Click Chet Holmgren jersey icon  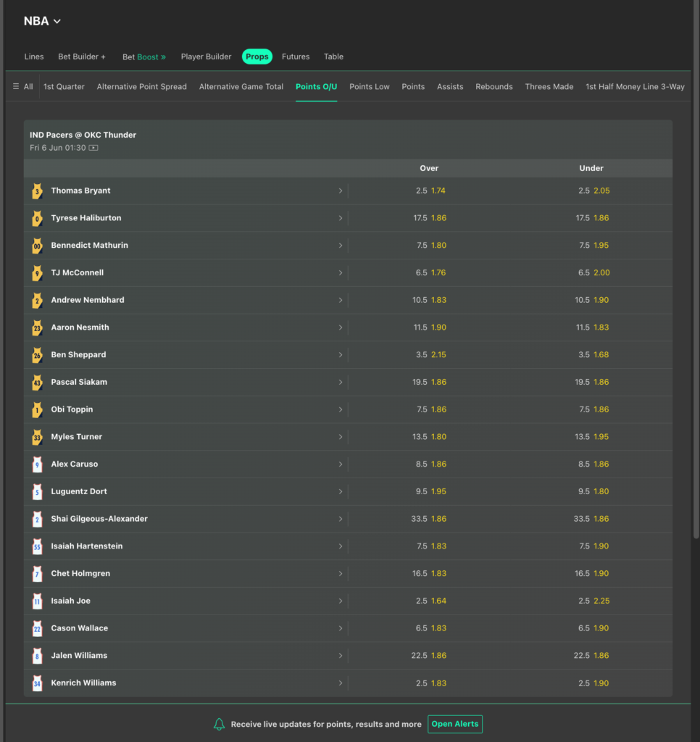coord(38,574)
